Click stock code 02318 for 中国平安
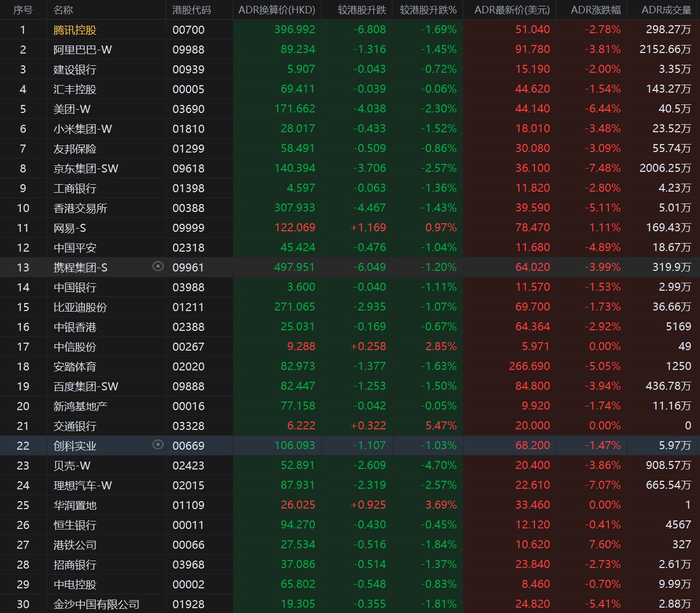Image resolution: width=700 pixels, height=613 pixels. 189,248
